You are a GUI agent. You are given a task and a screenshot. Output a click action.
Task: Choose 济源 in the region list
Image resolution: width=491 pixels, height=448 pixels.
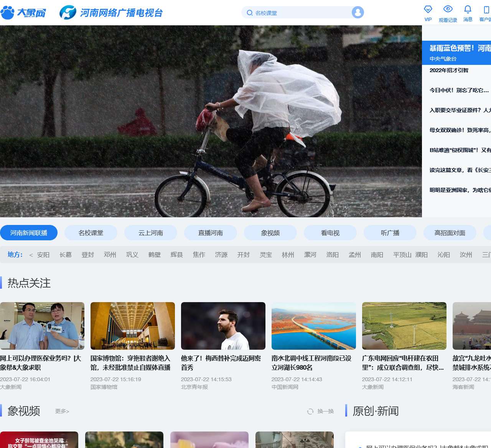tap(221, 255)
